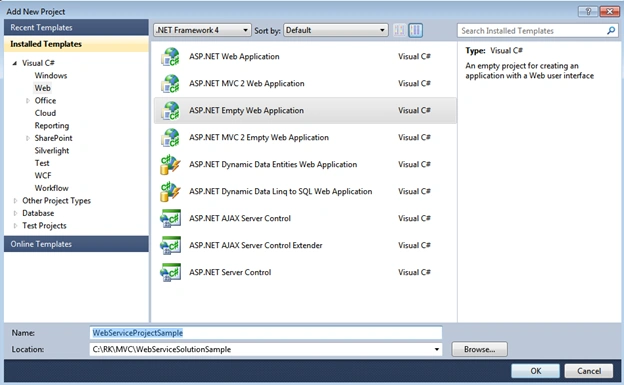This screenshot has height=385, width=624.
Task: Expand the Test Projects tree node
Action: tap(15, 226)
